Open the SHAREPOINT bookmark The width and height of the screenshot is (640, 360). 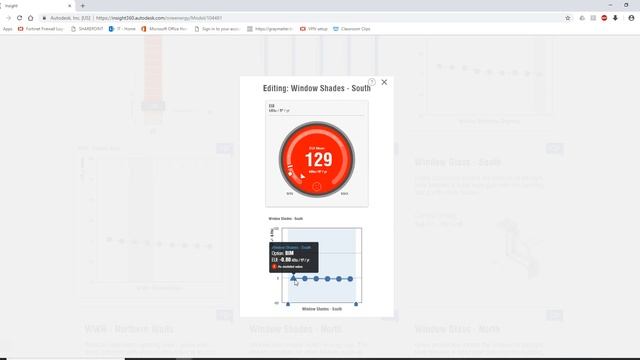pyautogui.click(x=87, y=29)
